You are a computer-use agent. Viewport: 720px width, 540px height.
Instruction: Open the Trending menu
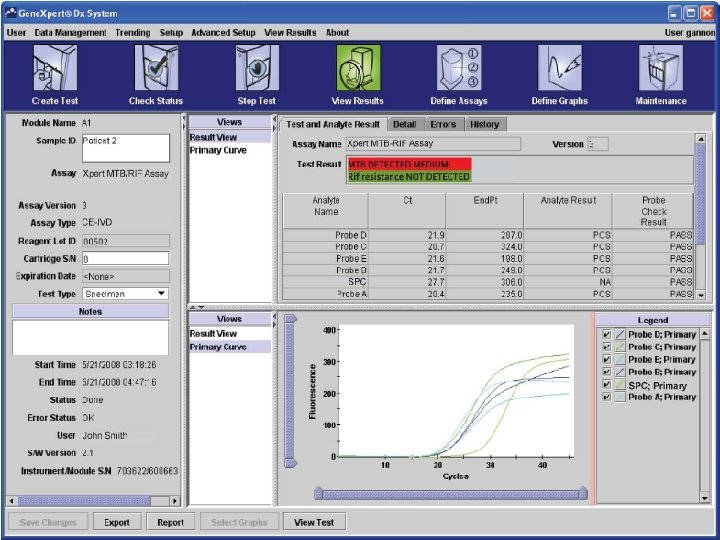pyautogui.click(x=133, y=33)
